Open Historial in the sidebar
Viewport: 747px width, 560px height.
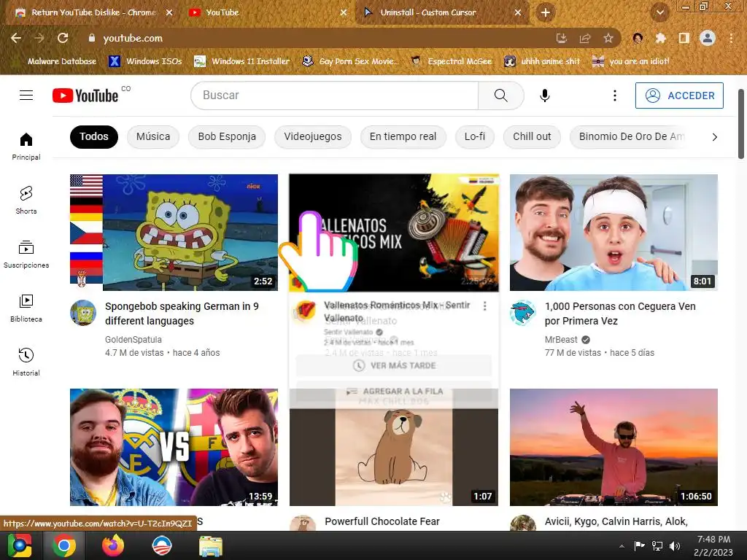(26, 362)
